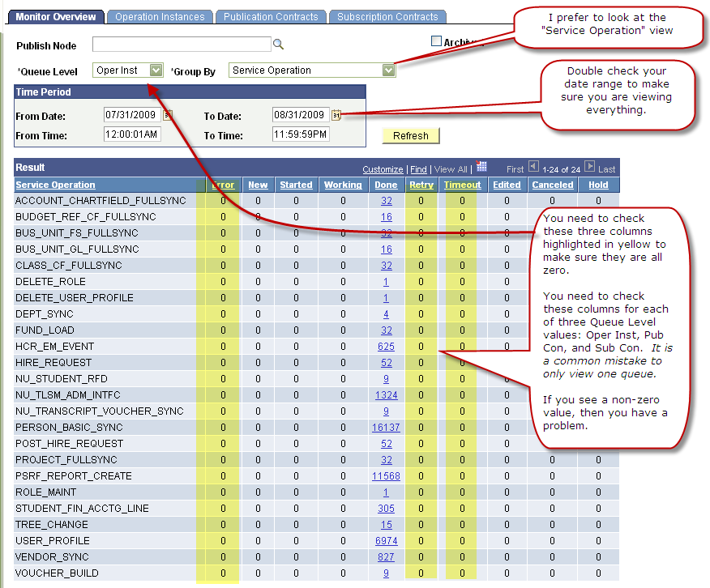Open Done count 52 for HIRE_REQUEST
Screen dimensions: 710x588
387,363
